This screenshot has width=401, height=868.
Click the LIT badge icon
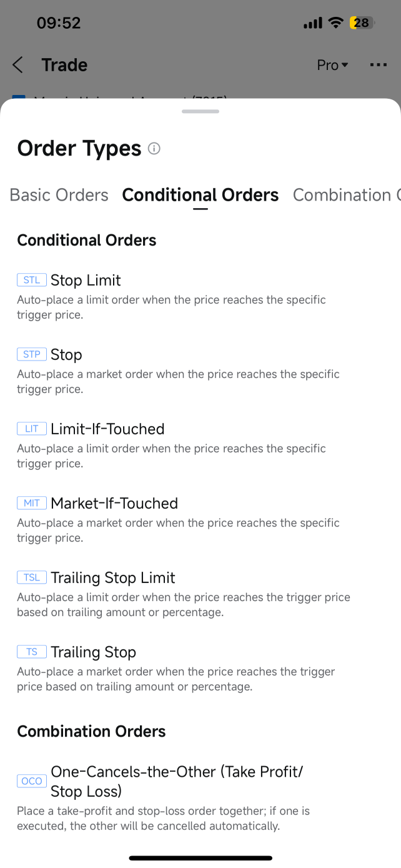click(32, 429)
